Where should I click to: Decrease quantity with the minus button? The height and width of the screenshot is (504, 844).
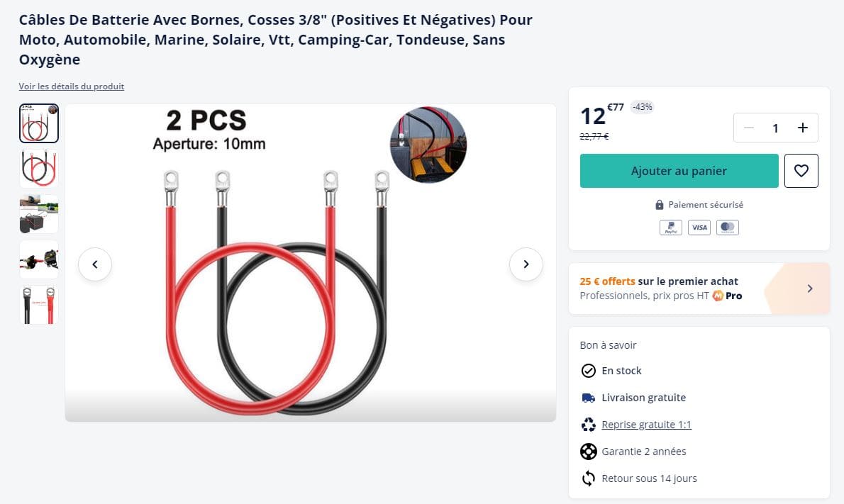click(749, 128)
